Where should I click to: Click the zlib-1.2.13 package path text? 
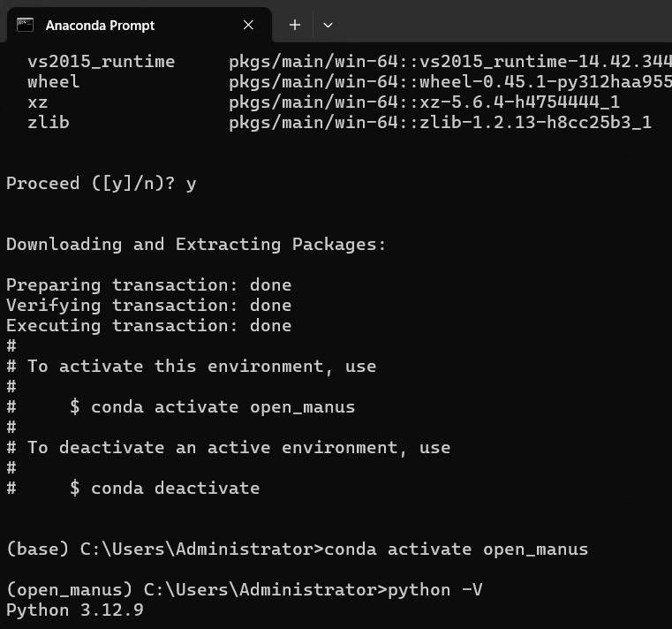coord(440,122)
